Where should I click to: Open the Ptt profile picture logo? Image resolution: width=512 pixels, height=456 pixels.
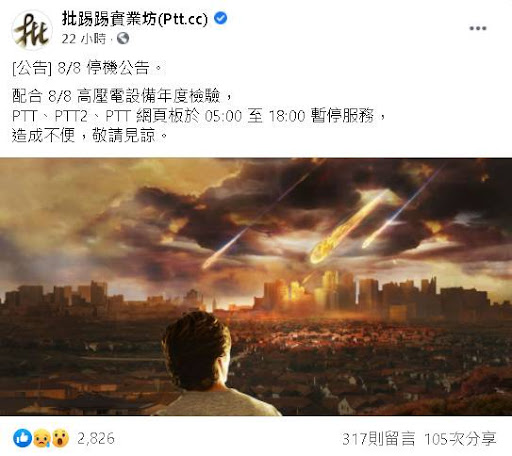[32, 30]
